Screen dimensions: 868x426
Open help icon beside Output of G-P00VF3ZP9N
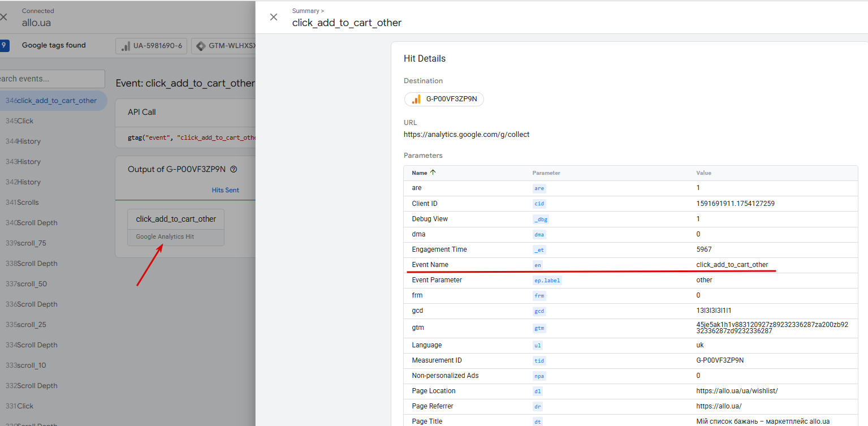(234, 169)
